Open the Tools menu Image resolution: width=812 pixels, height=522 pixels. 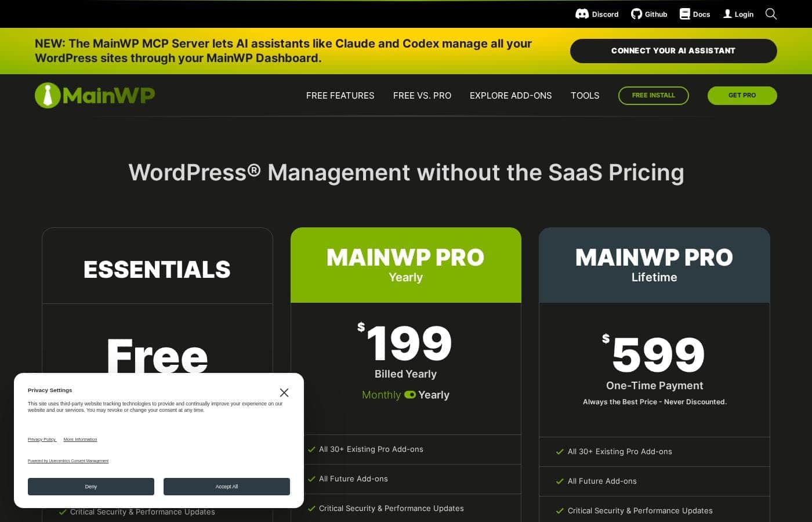[585, 96]
